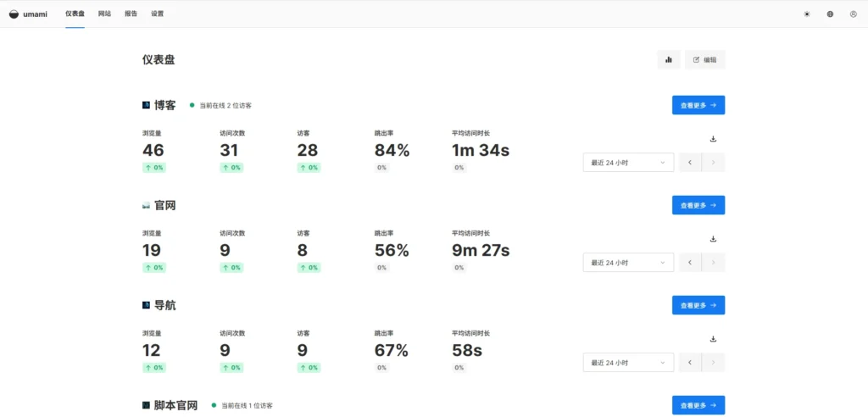Go to previous period for 导航
The image size is (868, 417).
(690, 363)
